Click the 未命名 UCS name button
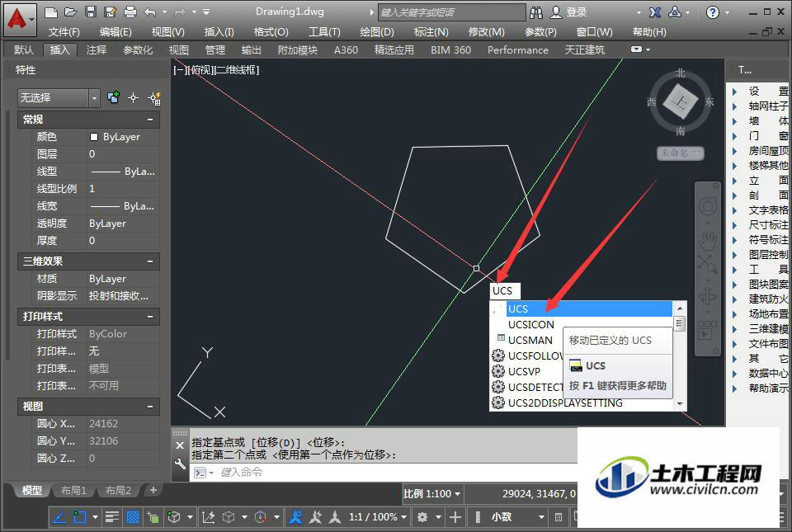This screenshot has height=532, width=792. pos(680,153)
